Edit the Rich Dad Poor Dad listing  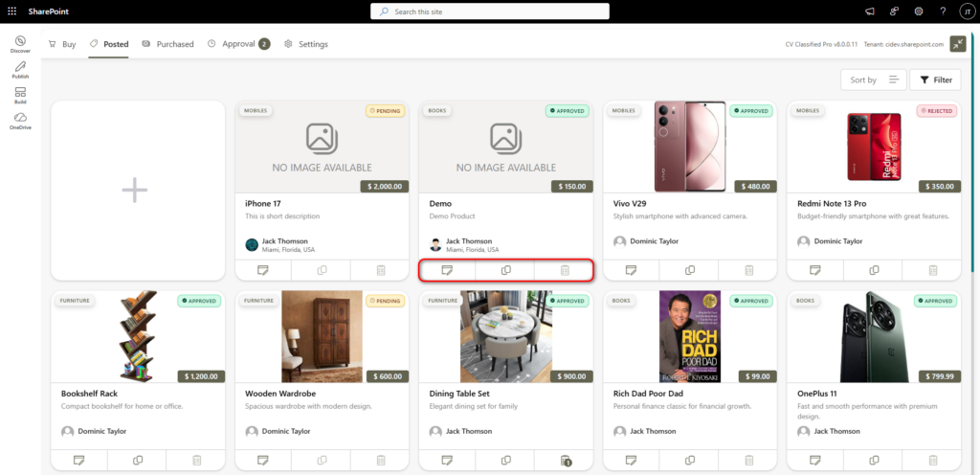[x=632, y=460]
